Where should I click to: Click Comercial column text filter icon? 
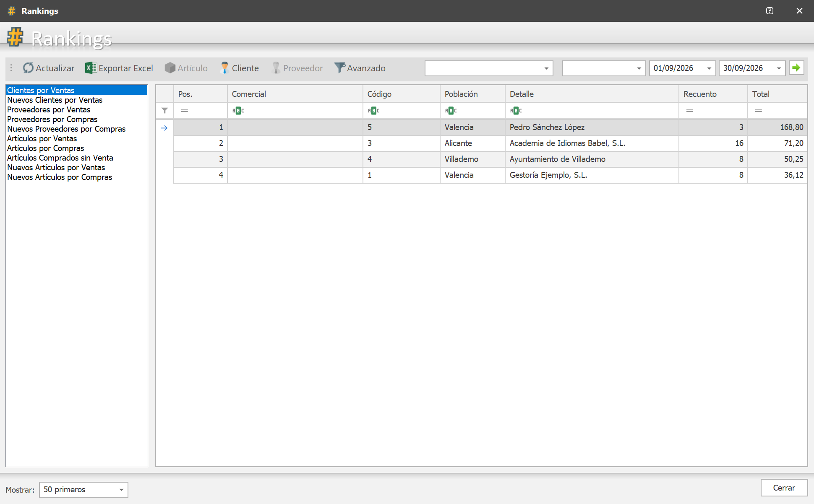(238, 111)
